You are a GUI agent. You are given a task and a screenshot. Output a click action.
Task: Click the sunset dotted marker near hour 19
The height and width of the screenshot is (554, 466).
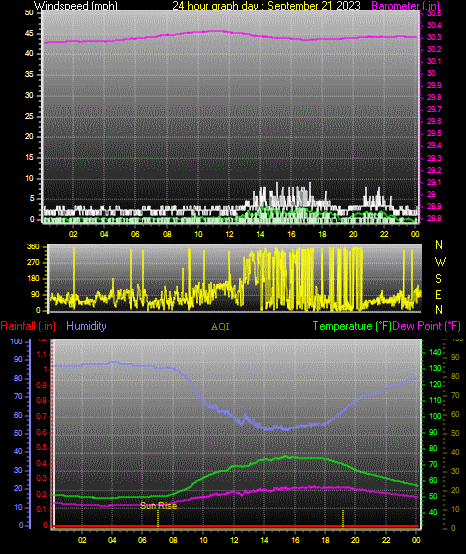pyautogui.click(x=343, y=518)
